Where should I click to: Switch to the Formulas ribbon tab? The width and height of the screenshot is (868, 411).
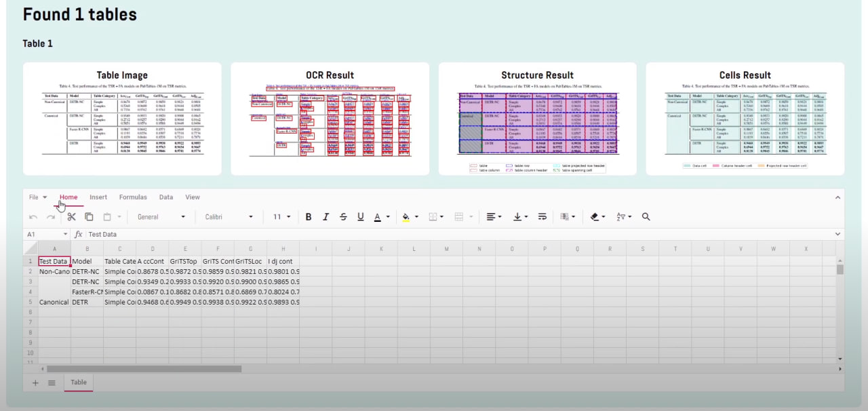[133, 197]
